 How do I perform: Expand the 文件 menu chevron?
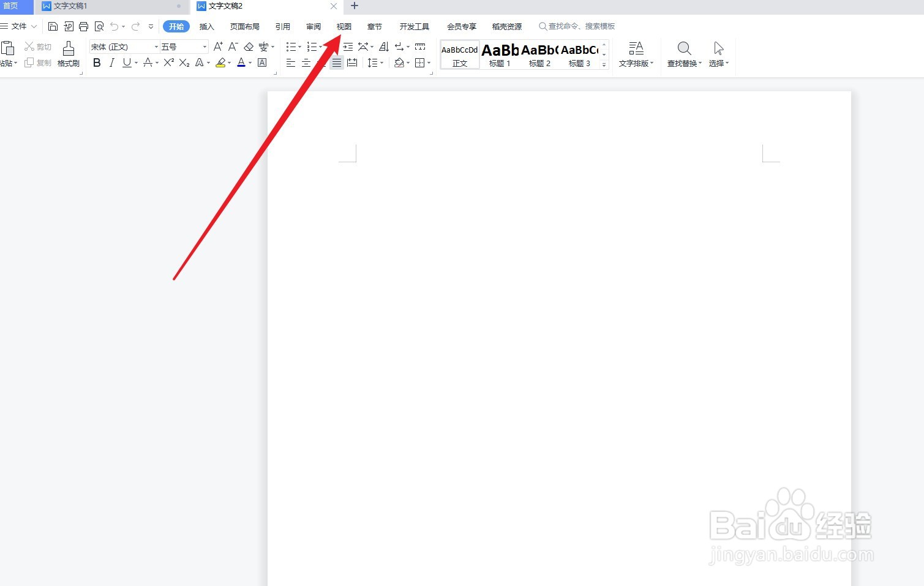34,26
